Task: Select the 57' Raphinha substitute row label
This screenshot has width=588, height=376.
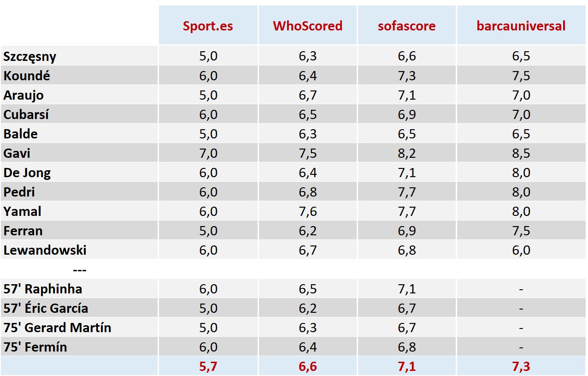Action: click(43, 289)
